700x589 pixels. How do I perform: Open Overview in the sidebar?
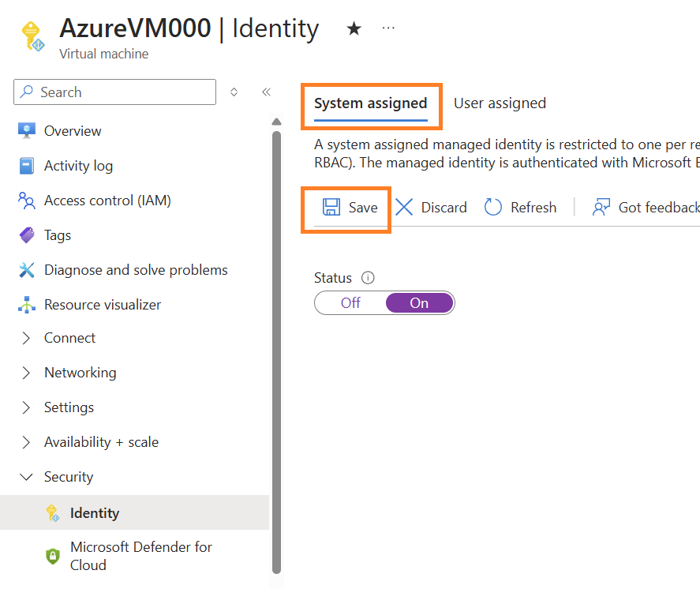[x=134, y=131]
